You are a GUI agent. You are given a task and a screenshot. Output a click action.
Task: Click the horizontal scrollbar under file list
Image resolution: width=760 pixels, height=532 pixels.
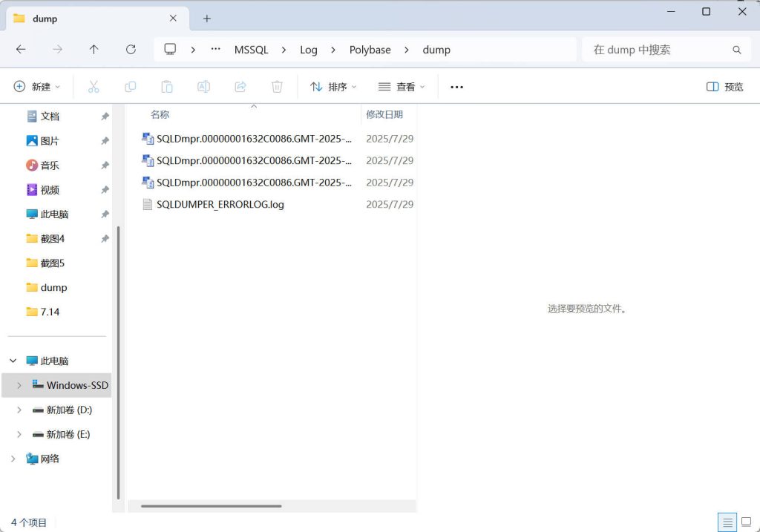click(x=212, y=506)
